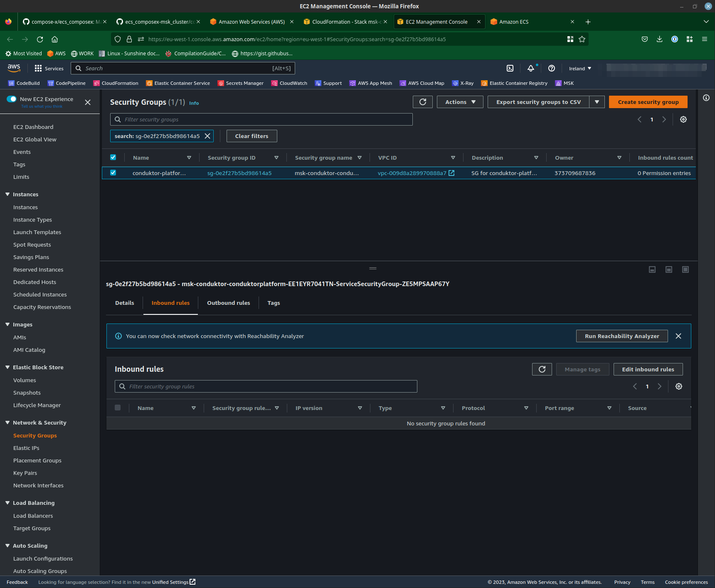The width and height of the screenshot is (715, 588).
Task: Refresh the inbound rules list
Action: 542,369
